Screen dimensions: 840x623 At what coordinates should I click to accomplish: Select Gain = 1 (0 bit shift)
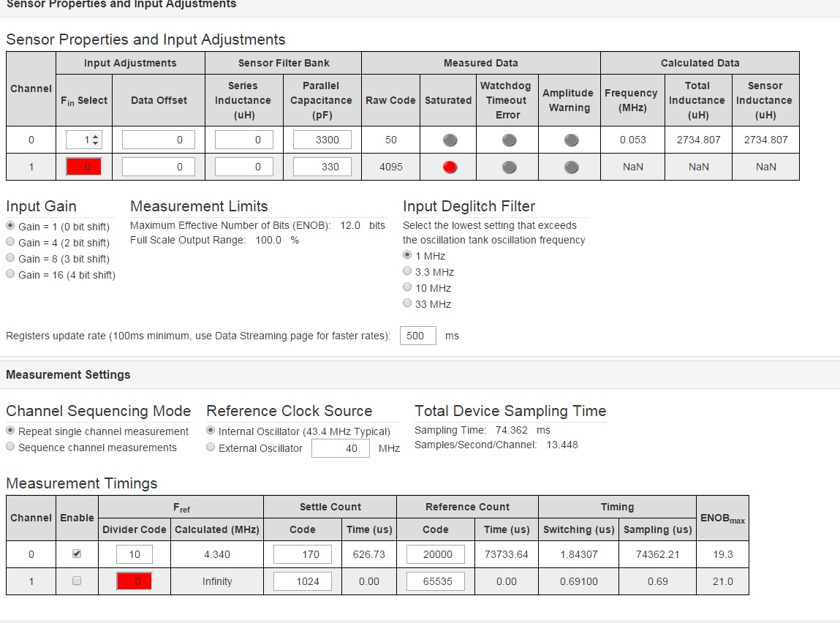(10, 225)
